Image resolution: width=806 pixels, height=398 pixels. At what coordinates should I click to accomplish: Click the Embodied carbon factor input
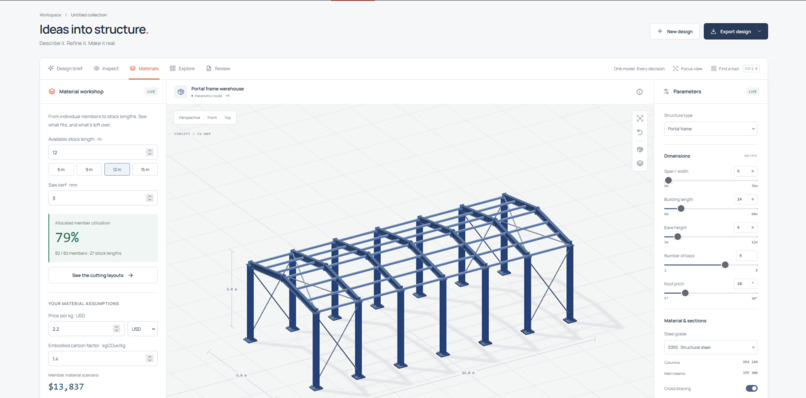(x=103, y=358)
